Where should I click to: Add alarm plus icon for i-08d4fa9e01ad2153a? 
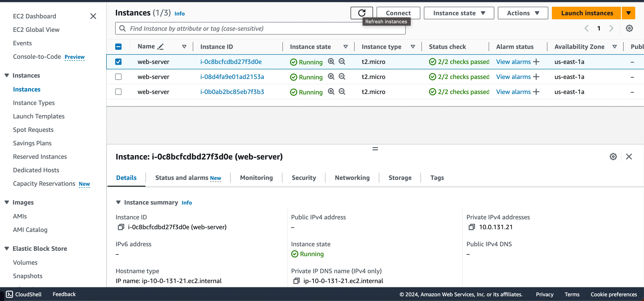click(x=536, y=77)
